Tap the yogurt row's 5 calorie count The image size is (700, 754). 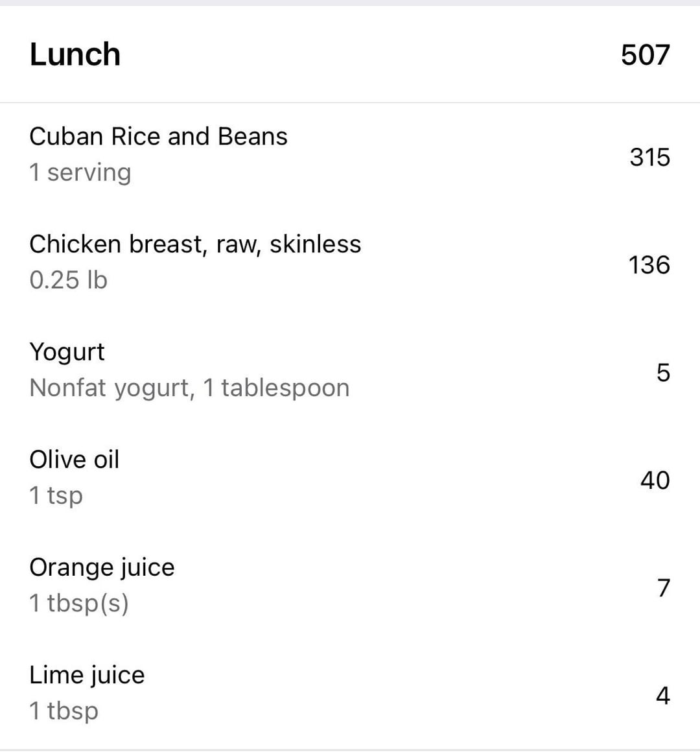click(663, 372)
